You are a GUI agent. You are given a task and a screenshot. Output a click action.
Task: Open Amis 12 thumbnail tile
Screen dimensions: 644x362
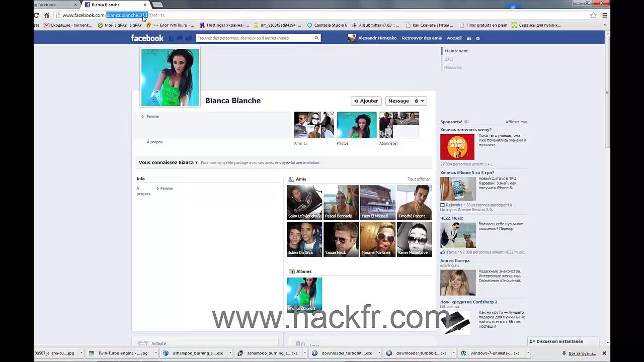pyautogui.click(x=314, y=125)
